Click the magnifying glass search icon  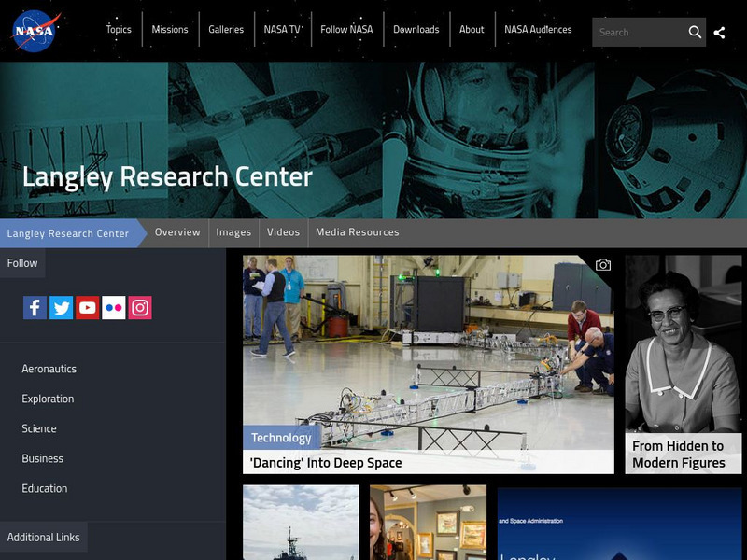[696, 31]
